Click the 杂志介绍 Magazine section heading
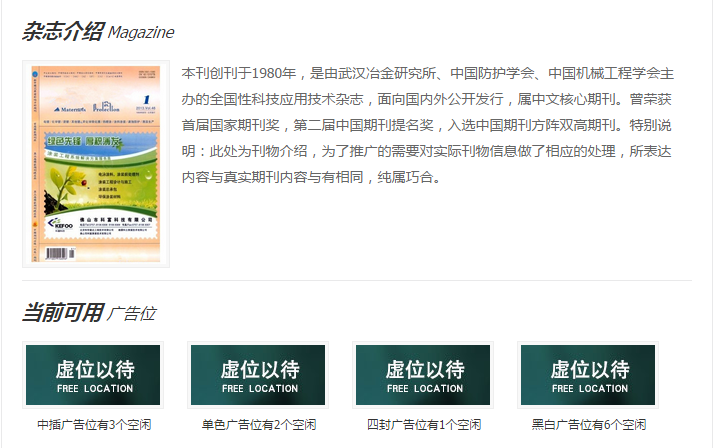 98,32
